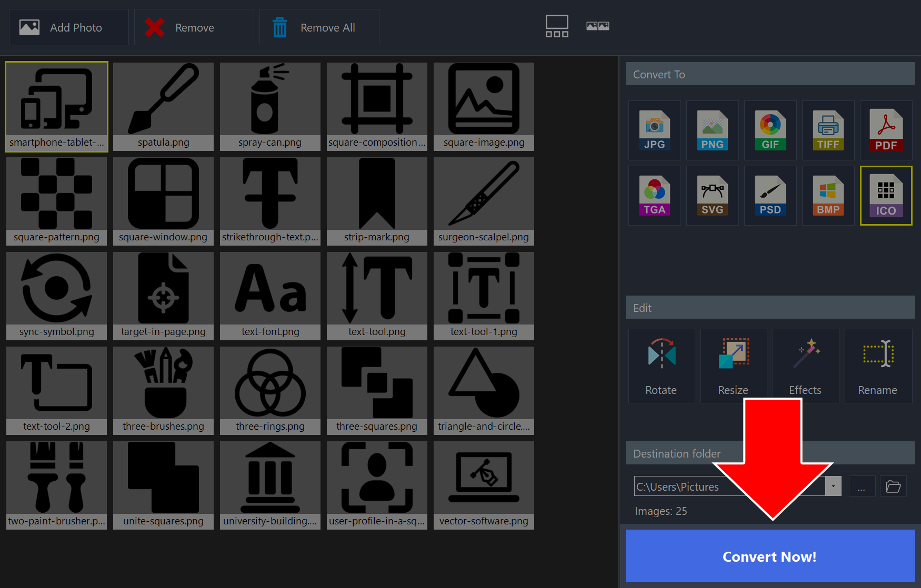
Task: Select JPG as output format
Action: tap(655, 130)
